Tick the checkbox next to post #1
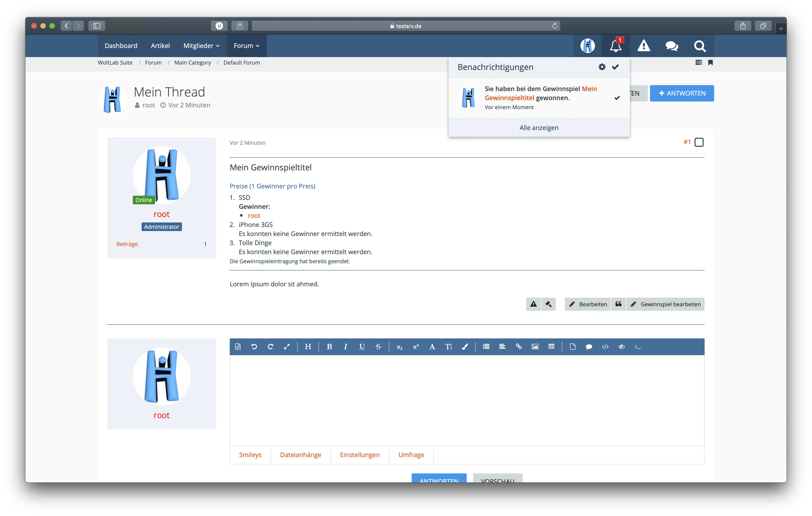 pos(699,142)
